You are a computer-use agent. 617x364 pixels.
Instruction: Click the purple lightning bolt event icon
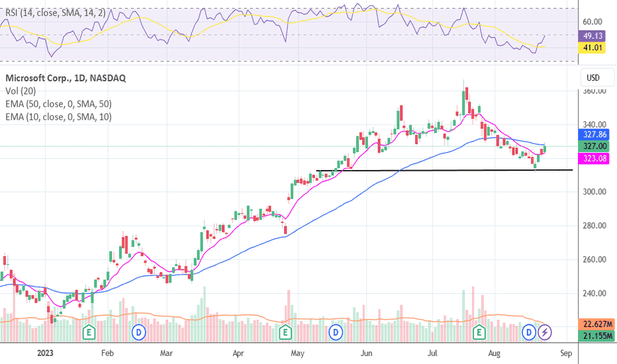[x=545, y=332]
